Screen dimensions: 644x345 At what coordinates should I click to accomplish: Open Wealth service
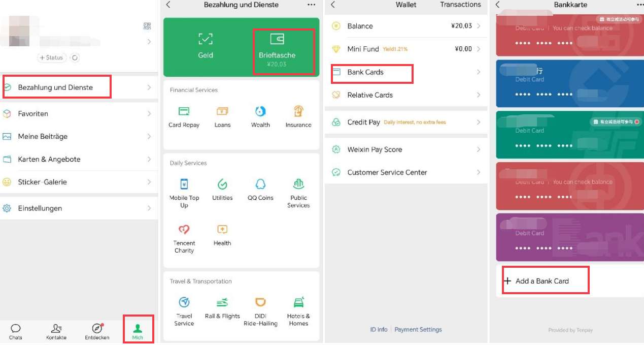tap(260, 117)
